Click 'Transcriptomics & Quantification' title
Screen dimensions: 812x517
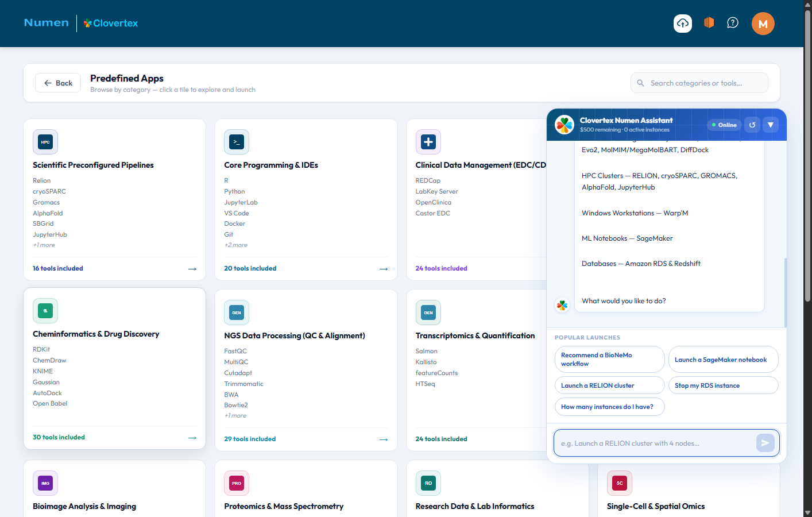coord(475,335)
